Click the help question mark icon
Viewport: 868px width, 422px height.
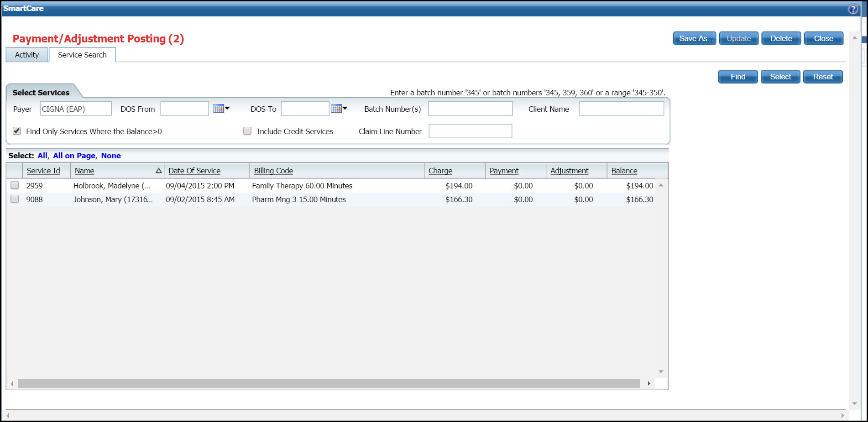[852, 9]
